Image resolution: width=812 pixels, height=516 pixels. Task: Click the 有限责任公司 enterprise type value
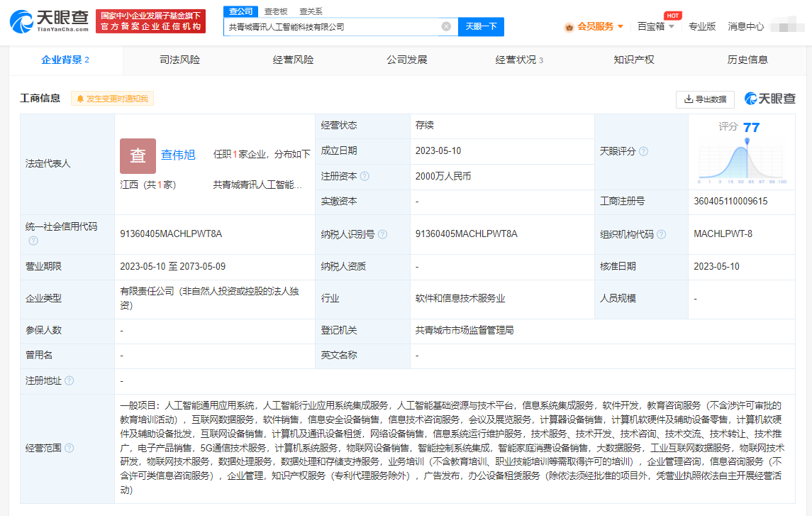click(209, 298)
